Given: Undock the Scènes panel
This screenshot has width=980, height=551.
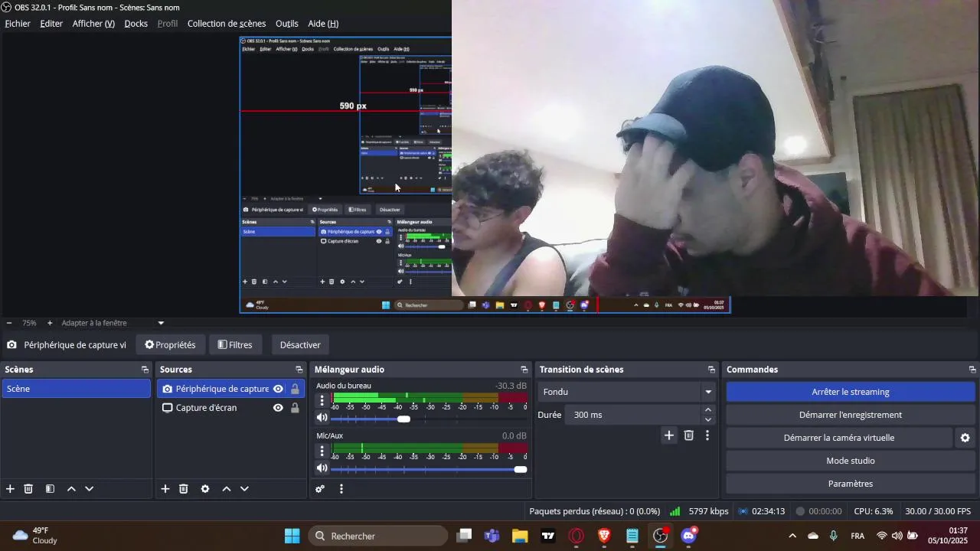Looking at the screenshot, I should [145, 370].
